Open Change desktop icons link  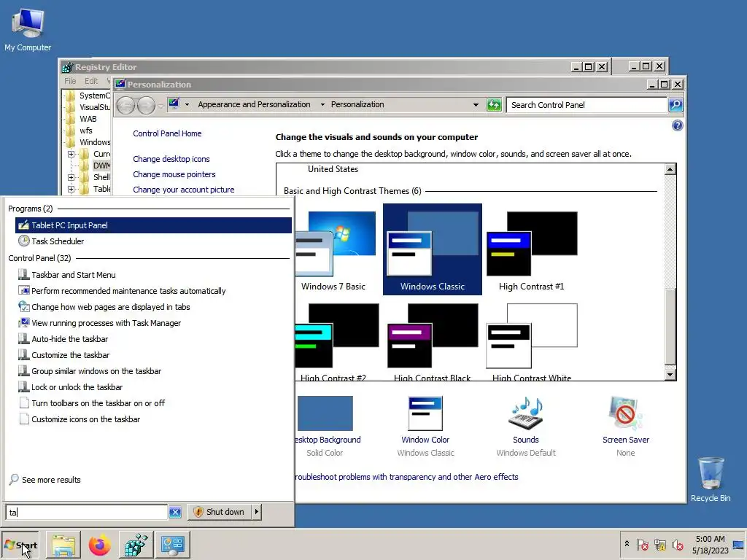[x=171, y=159]
